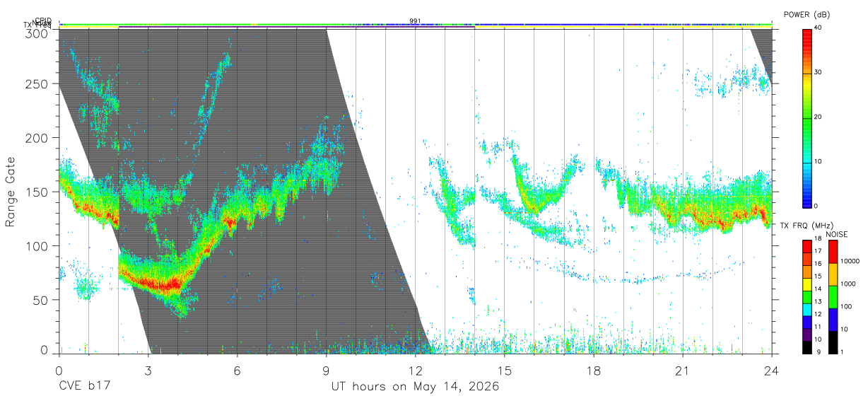Click the 250 tick on Range Gate axis
Image resolution: width=868 pixels, height=401 pixels.
(x=36, y=83)
